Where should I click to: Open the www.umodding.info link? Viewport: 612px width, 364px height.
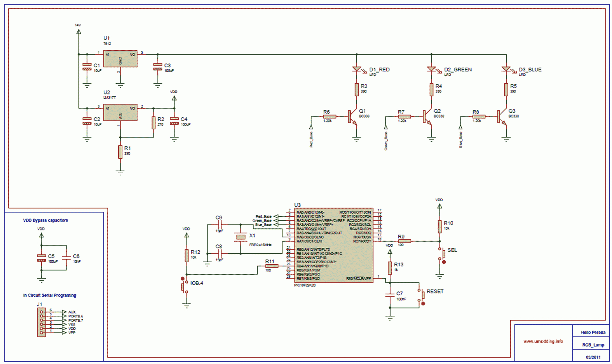(x=543, y=341)
